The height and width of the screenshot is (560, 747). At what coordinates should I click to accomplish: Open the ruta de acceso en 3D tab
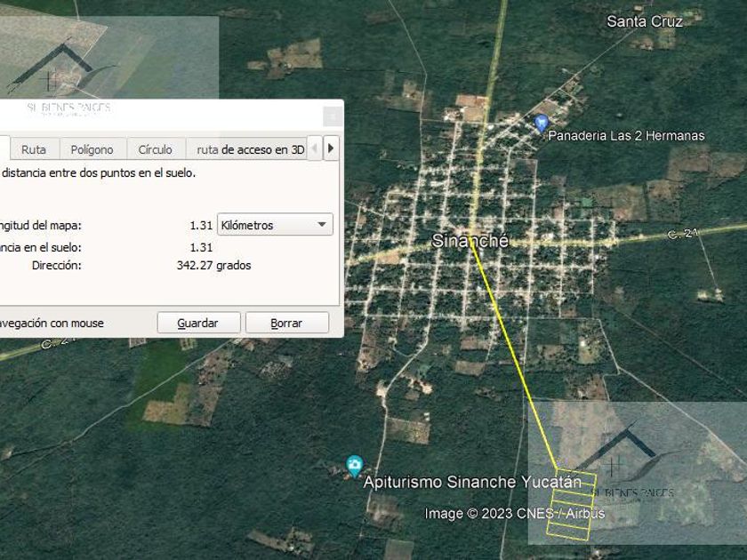(251, 149)
